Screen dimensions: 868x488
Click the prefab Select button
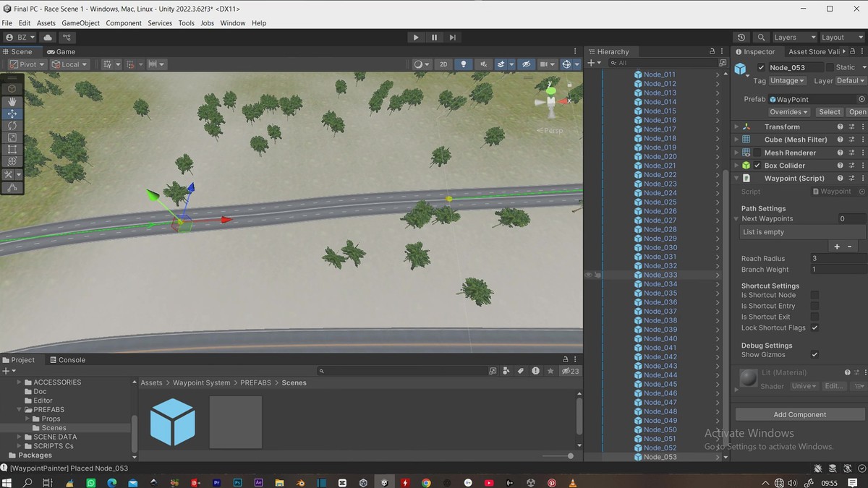point(830,112)
